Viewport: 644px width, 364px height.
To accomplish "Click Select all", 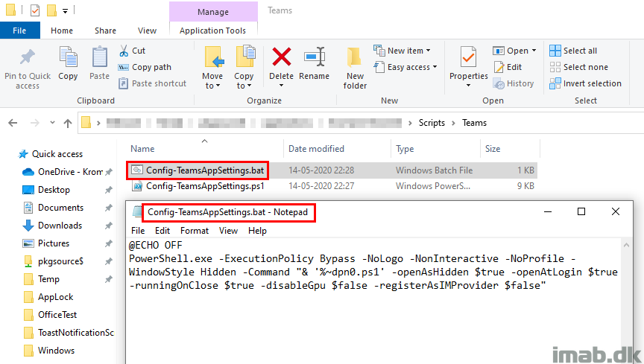I will click(573, 51).
